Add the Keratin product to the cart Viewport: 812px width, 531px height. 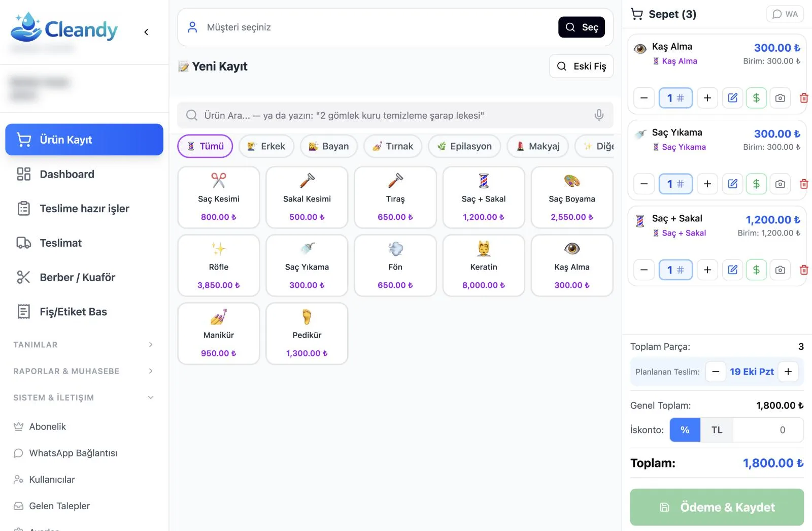click(x=484, y=265)
